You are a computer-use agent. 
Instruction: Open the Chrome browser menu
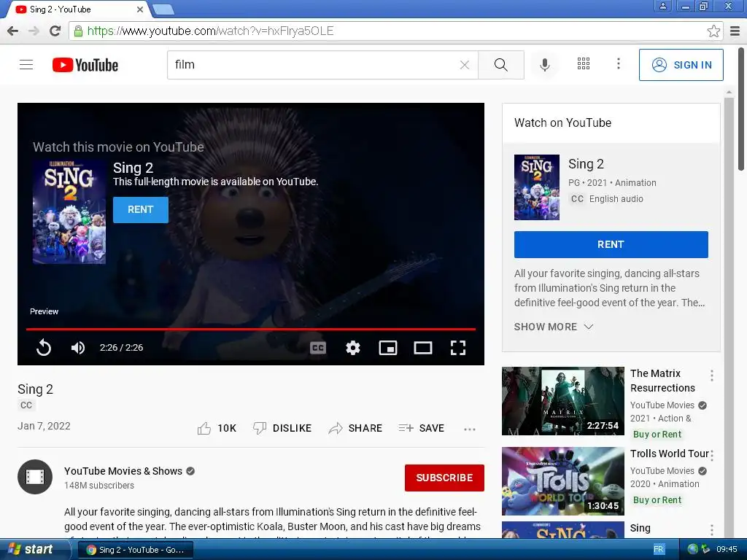click(735, 31)
